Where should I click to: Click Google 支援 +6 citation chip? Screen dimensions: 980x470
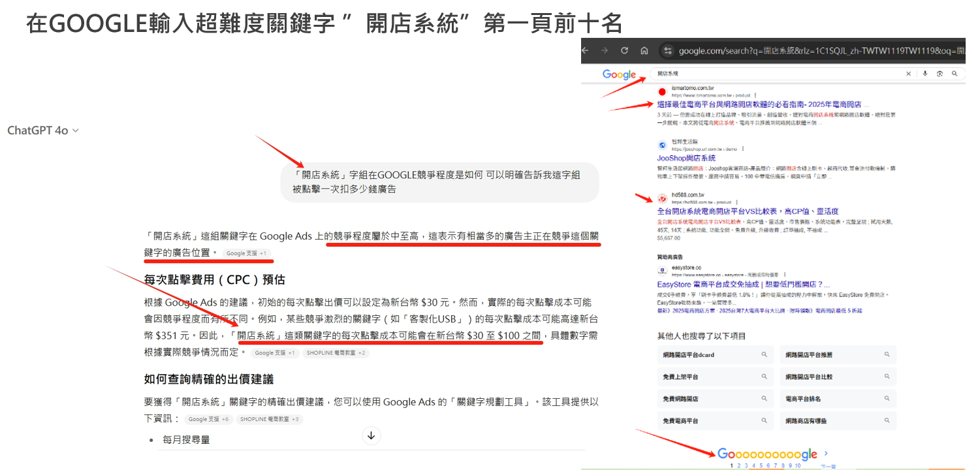tap(208, 420)
